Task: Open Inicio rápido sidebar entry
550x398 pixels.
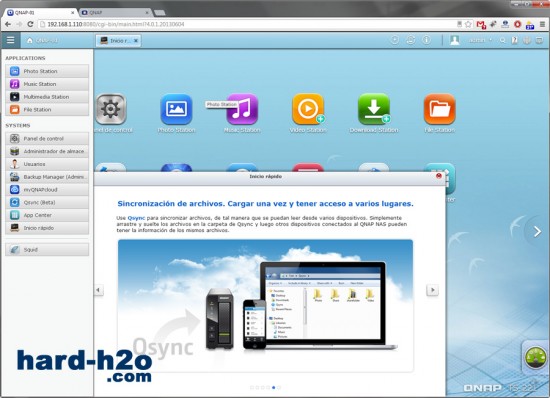Action: click(x=47, y=228)
